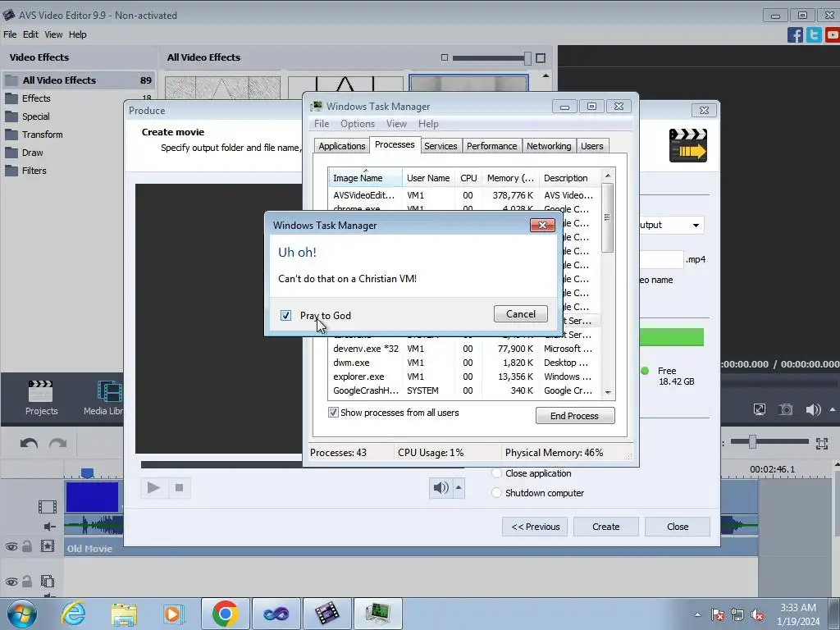This screenshot has height=630, width=840.
Task: Toggle visibility eye on the lower track
Action: click(x=11, y=582)
